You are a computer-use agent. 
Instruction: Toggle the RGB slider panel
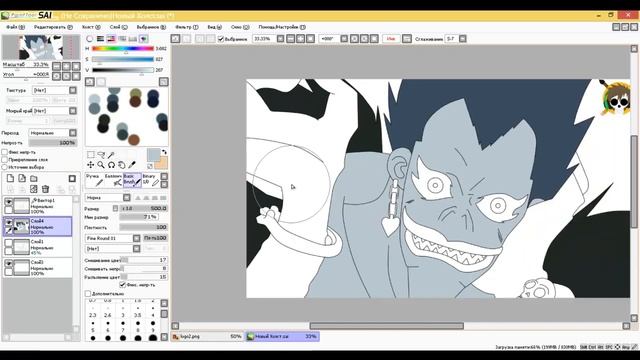100,39
